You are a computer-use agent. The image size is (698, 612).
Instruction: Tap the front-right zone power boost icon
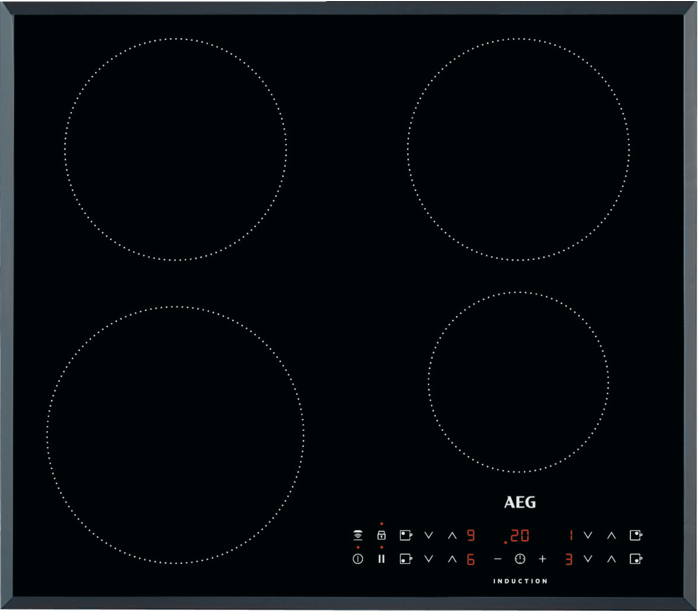pos(636,559)
